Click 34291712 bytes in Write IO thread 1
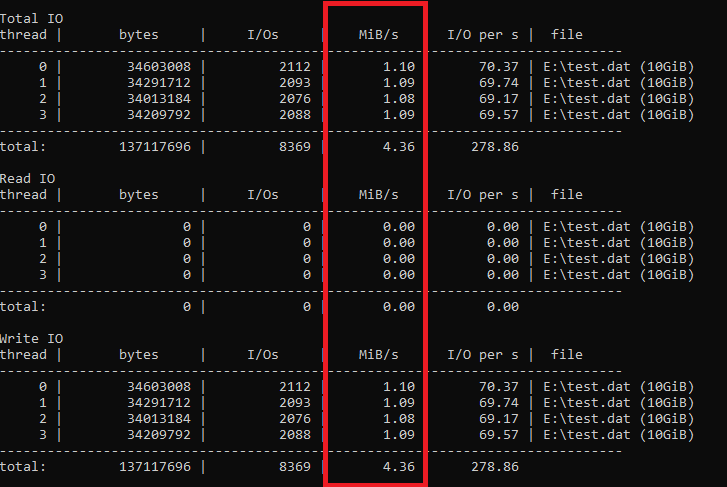 coord(159,403)
